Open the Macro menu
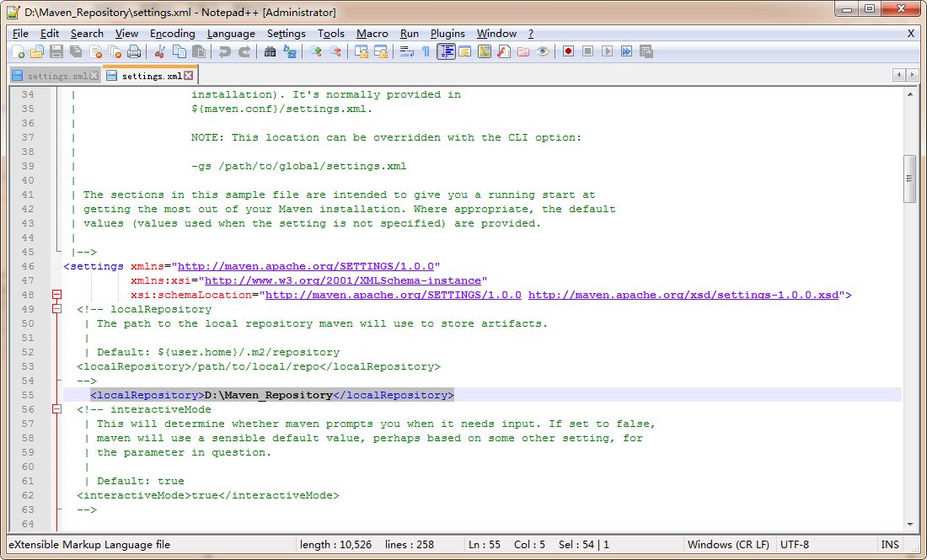The height and width of the screenshot is (560, 927). 372,34
